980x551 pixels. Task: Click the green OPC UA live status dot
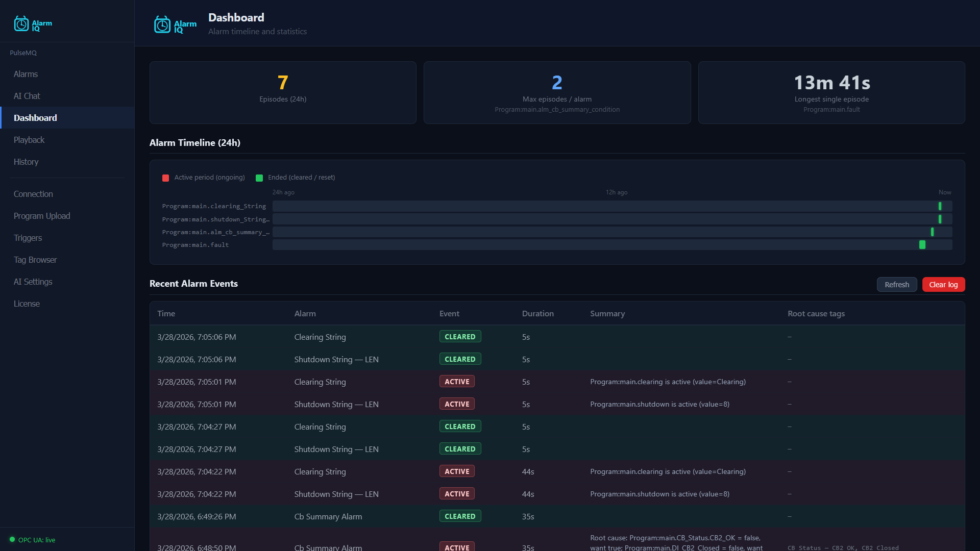tap(11, 540)
